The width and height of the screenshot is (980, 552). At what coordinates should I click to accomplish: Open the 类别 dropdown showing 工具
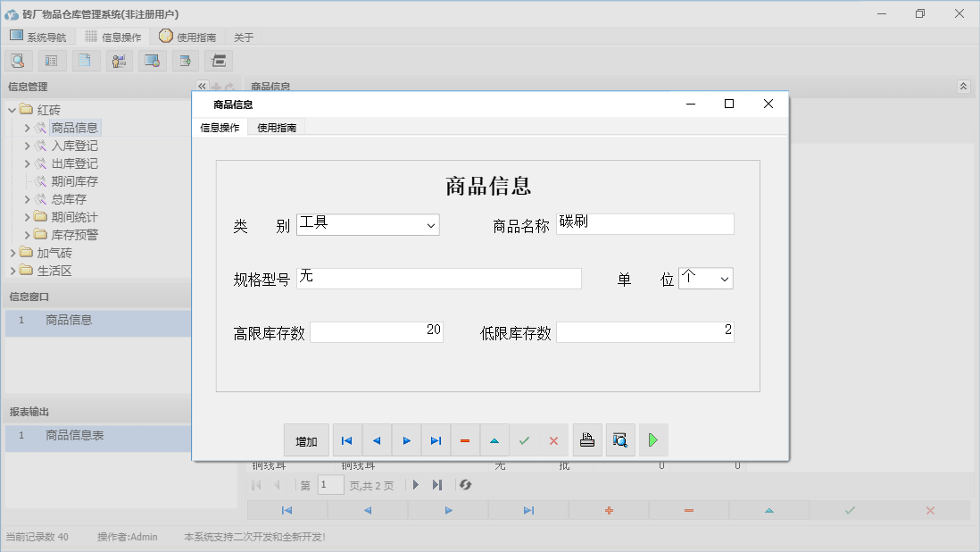[432, 225]
